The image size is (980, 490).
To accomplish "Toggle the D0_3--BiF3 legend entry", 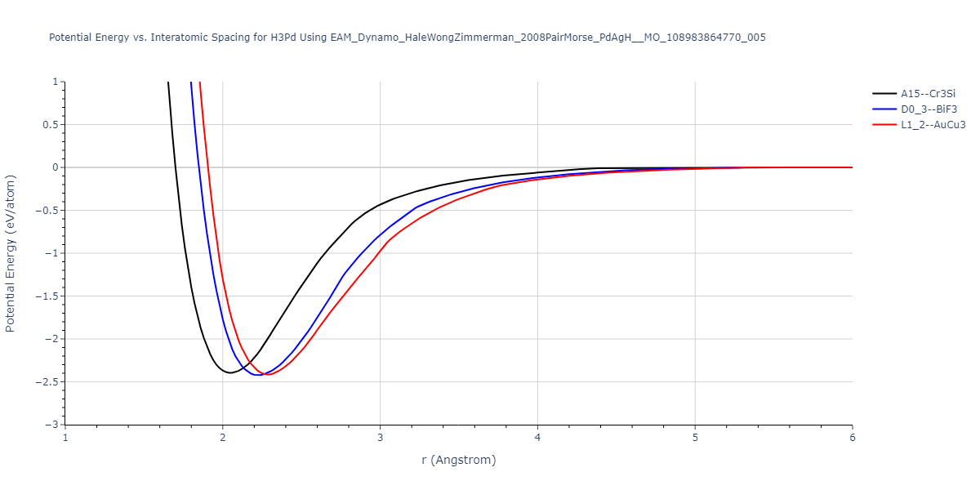I will click(920, 109).
